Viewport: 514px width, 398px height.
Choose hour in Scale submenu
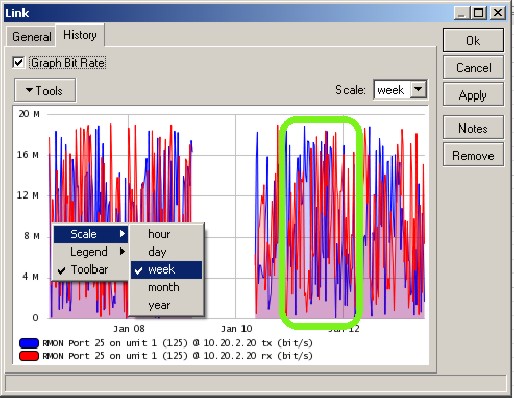tap(166, 234)
